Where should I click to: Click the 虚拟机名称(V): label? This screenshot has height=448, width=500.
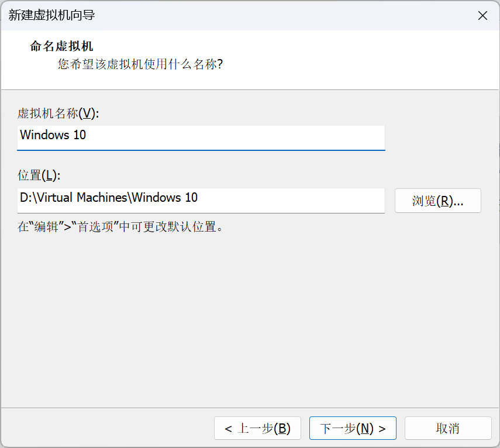[x=58, y=113]
